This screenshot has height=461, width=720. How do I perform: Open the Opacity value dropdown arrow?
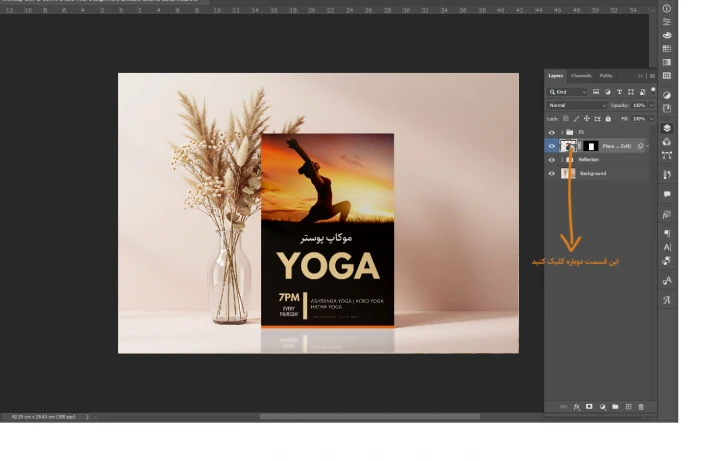(x=651, y=105)
